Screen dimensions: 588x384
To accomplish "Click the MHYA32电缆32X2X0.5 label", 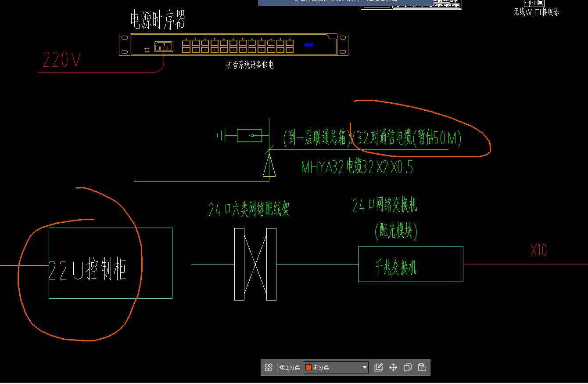I will (357, 167).
